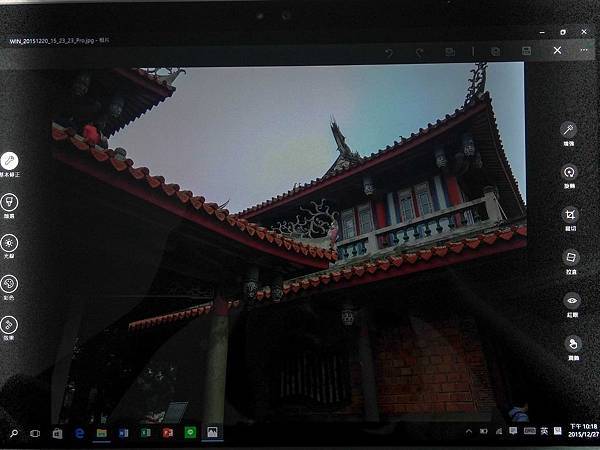Select the Crop (裁切) tool
This screenshot has width=600, height=450.
coord(570,218)
